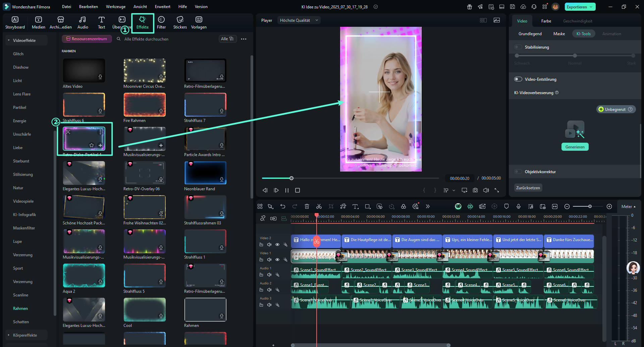Stop playback with the square button
The height and width of the screenshot is (347, 644).
click(298, 190)
